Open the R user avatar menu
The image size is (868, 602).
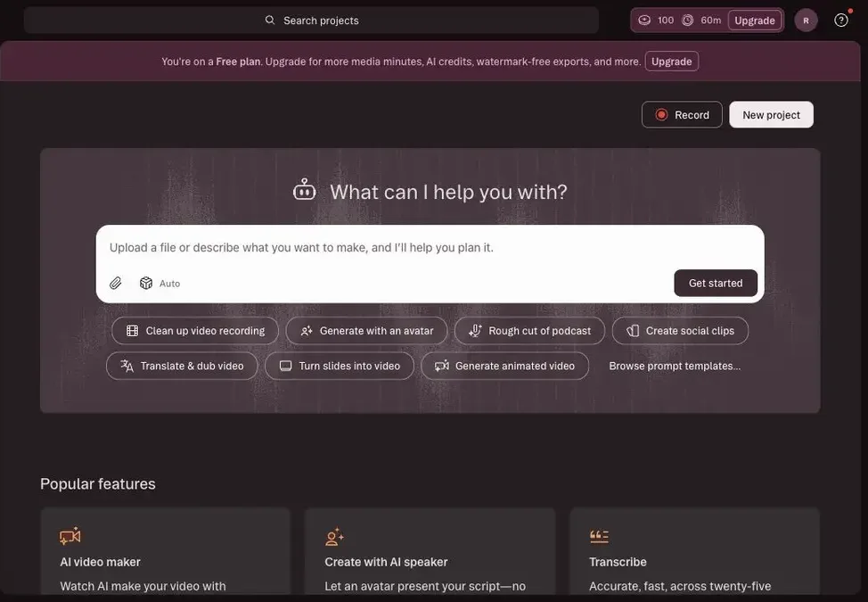[x=806, y=21]
